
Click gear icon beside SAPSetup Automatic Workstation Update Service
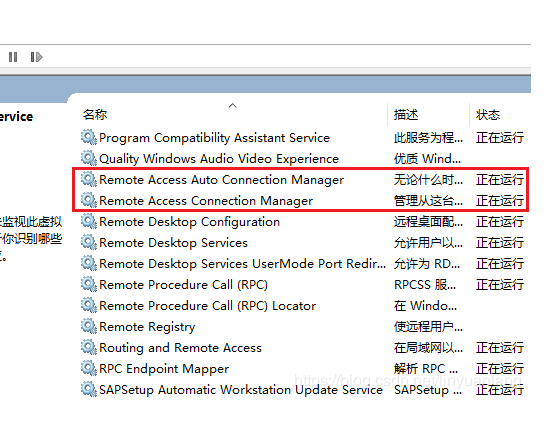(89, 389)
